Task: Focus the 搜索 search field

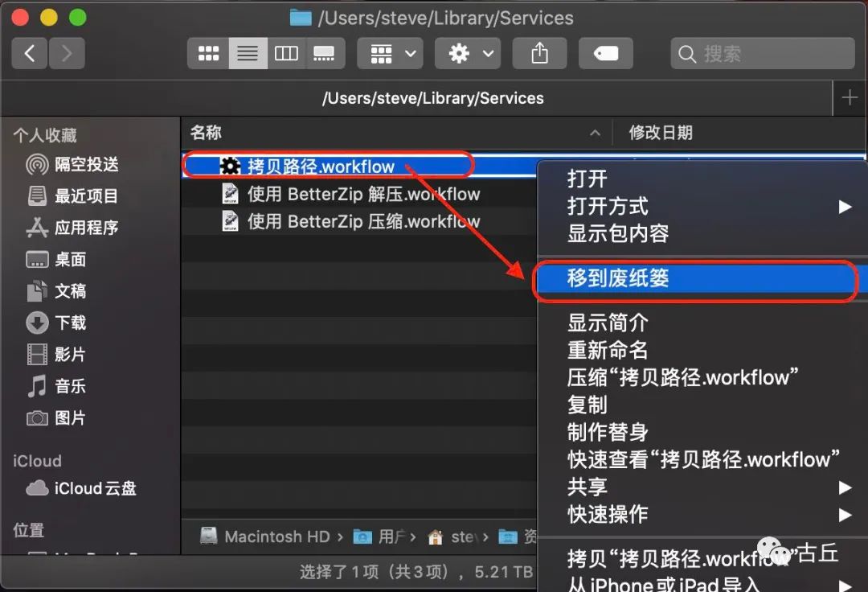Action: pos(763,53)
